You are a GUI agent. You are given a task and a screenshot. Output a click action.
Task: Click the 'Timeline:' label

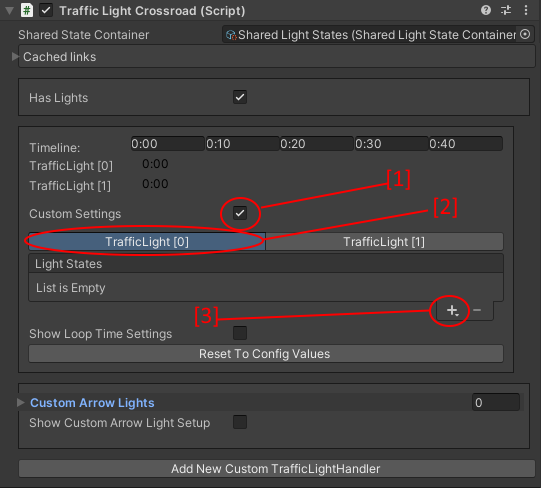click(x=55, y=148)
